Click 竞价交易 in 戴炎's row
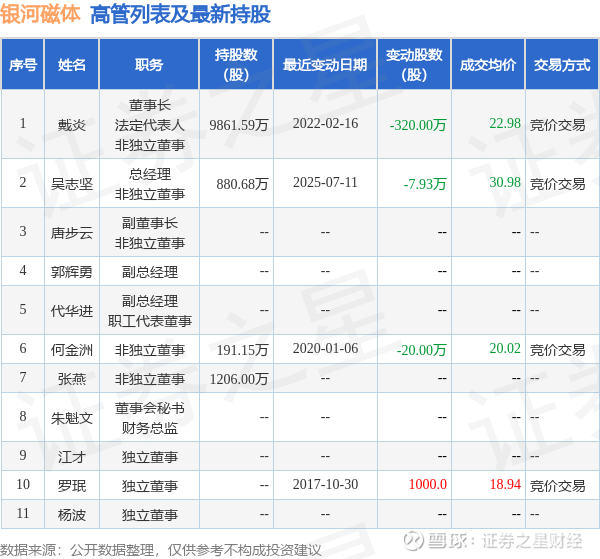The height and width of the screenshot is (559, 600). tap(558, 125)
